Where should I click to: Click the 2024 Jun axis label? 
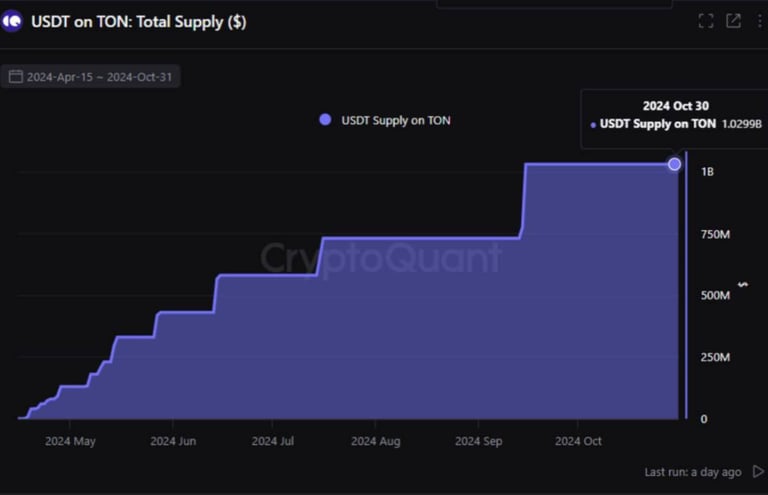click(173, 441)
